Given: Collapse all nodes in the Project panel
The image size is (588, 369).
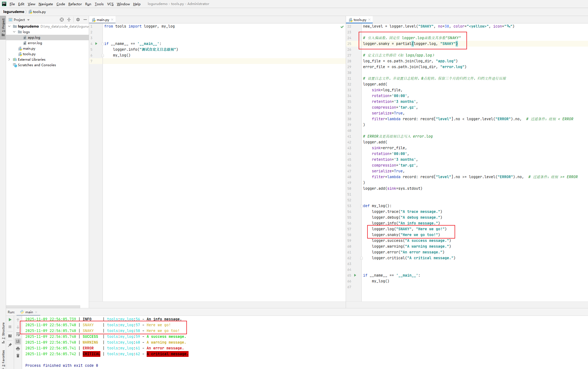Looking at the screenshot, I should click(x=69, y=20).
